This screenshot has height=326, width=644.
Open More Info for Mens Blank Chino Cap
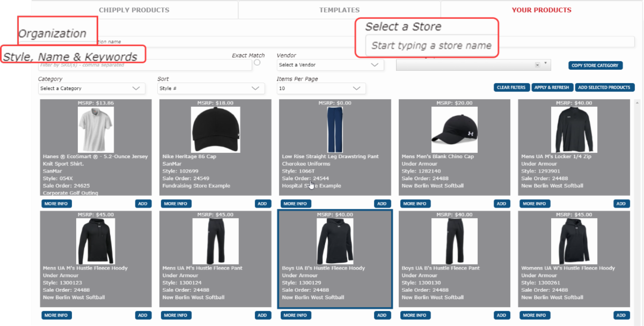click(x=415, y=204)
